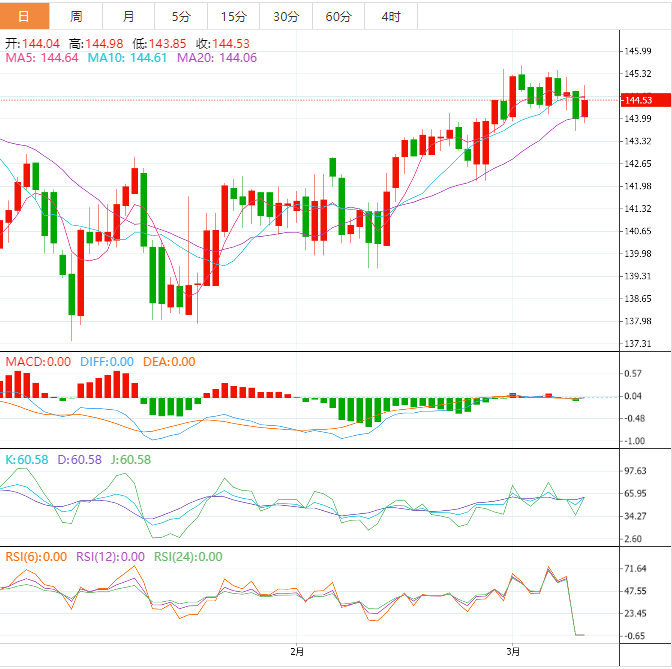Select the DIFF value label
The image size is (672, 669).
[105, 362]
